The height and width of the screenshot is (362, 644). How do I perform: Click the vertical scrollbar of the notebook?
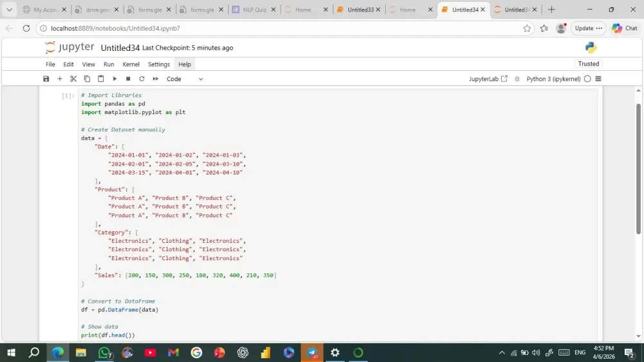(x=638, y=169)
